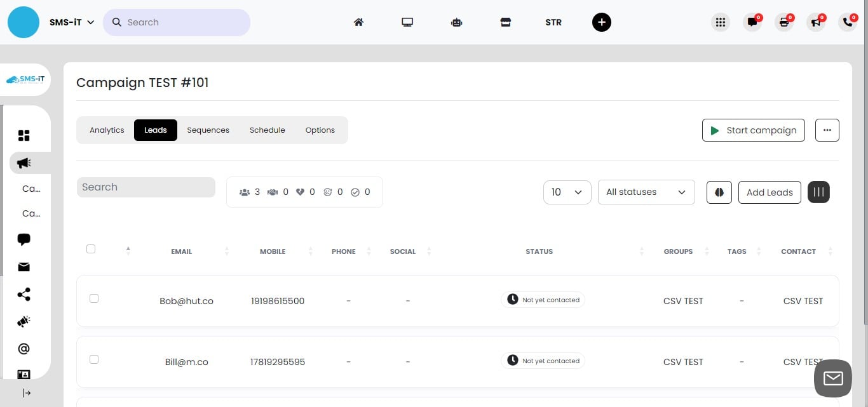Open the storefront icon in the top navigation
The height and width of the screenshot is (407, 868).
pyautogui.click(x=505, y=22)
